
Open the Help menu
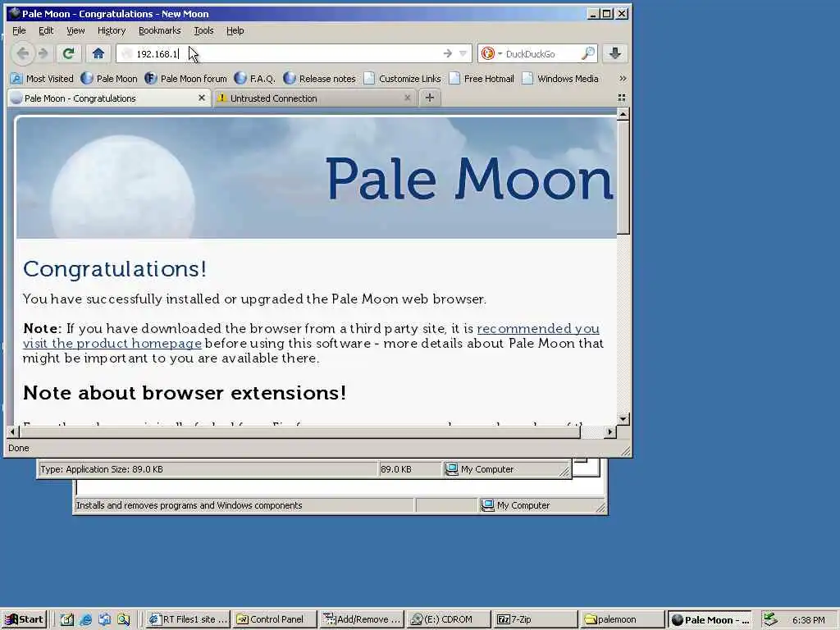coord(235,30)
